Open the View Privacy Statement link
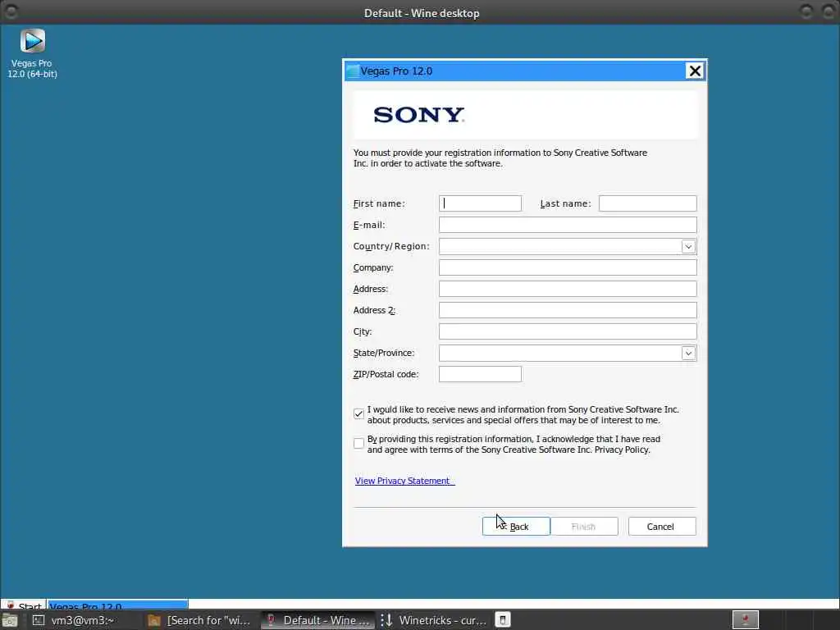 [x=404, y=481]
